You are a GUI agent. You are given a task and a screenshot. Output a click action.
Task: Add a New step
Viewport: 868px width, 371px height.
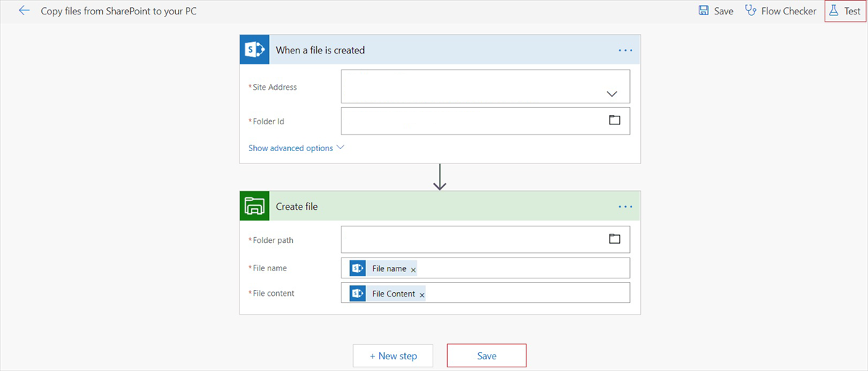[x=393, y=356]
